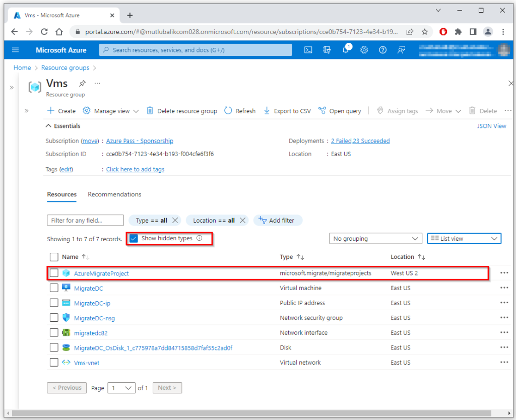Click the horizontal scrollbar at the bottom
The height and width of the screenshot is (420, 516).
pyautogui.click(x=251, y=413)
